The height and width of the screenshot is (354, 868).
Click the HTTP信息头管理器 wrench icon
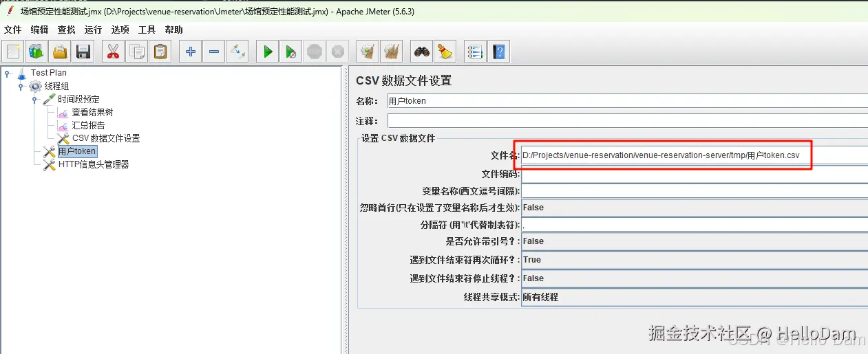[x=49, y=164]
